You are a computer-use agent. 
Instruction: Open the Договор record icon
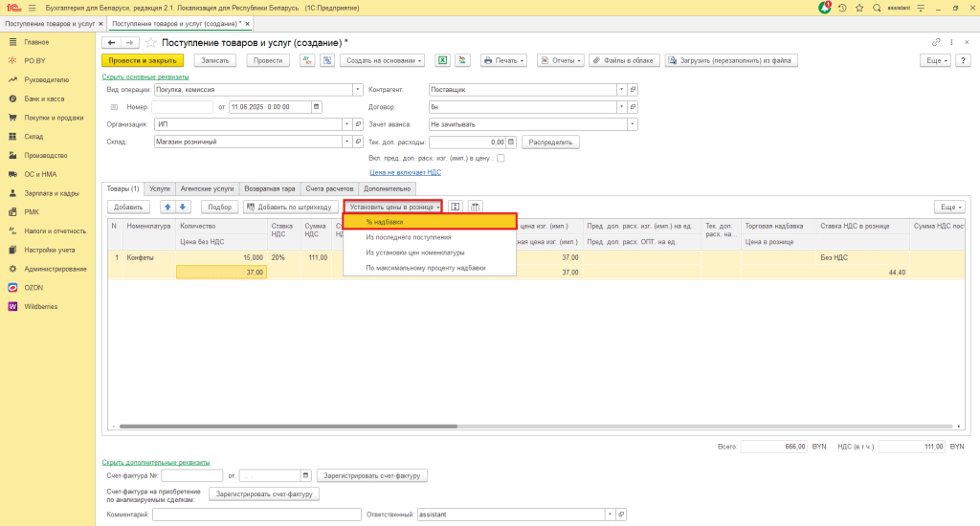pos(633,107)
